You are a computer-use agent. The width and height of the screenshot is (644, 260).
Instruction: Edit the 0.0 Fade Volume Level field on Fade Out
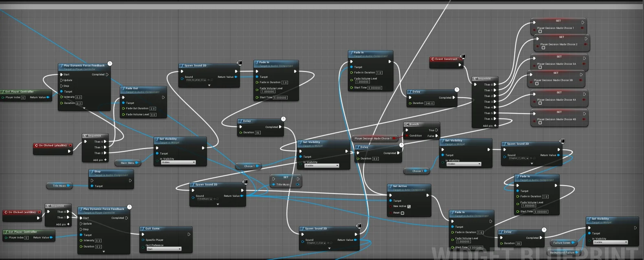point(153,115)
